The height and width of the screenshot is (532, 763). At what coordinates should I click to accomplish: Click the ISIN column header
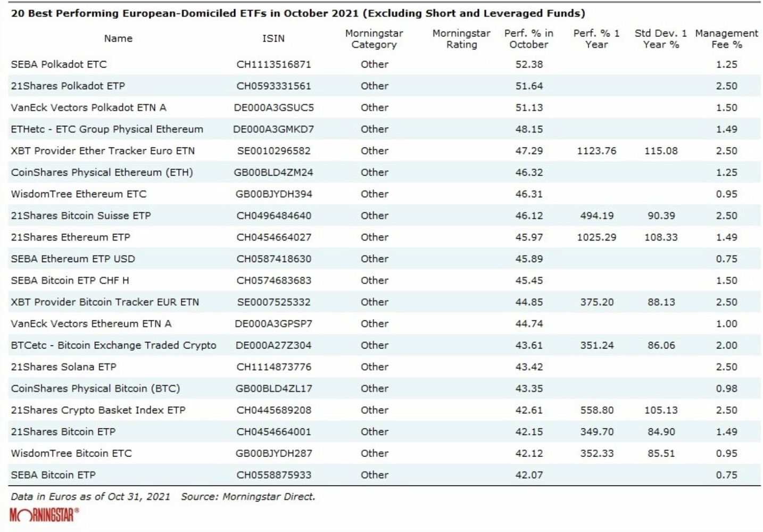[273, 38]
